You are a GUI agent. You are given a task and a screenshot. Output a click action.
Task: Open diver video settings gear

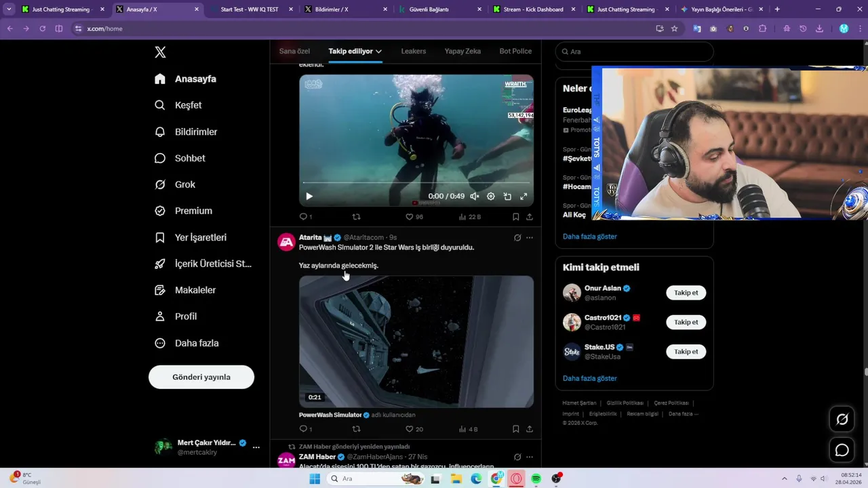[491, 197]
